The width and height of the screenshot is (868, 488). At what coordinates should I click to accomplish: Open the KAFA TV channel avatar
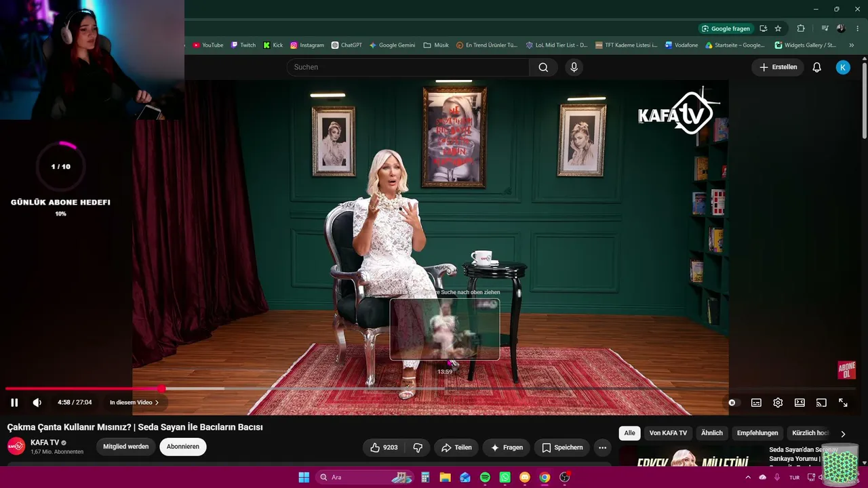16,447
